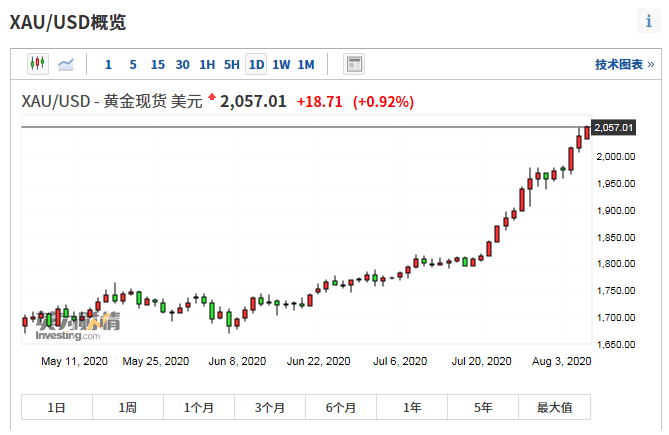
Task: Click the 1,900.00 price axis label
Action: click(616, 211)
